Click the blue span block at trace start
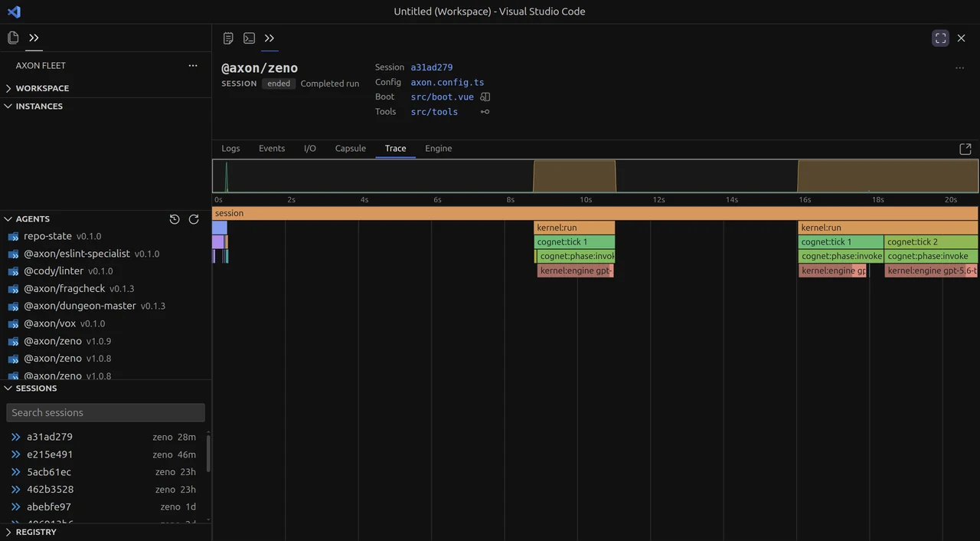The height and width of the screenshot is (541, 980). (219, 228)
